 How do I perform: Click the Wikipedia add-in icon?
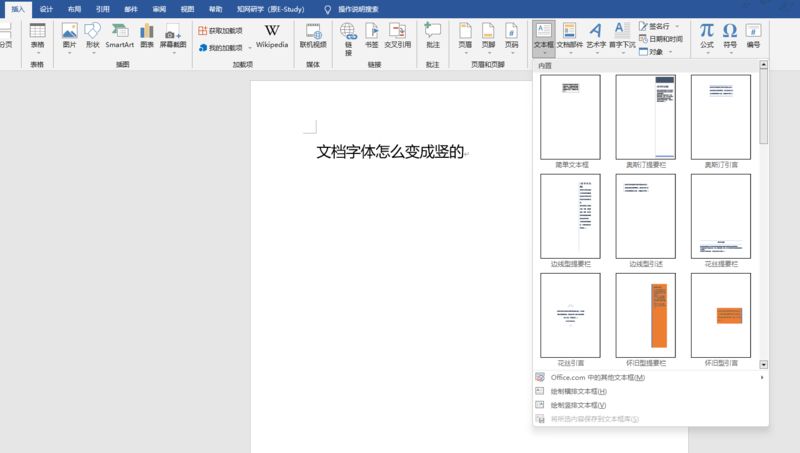[272, 36]
